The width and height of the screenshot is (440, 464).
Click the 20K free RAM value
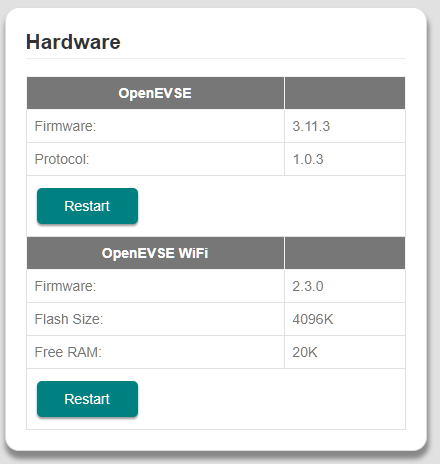pos(305,352)
